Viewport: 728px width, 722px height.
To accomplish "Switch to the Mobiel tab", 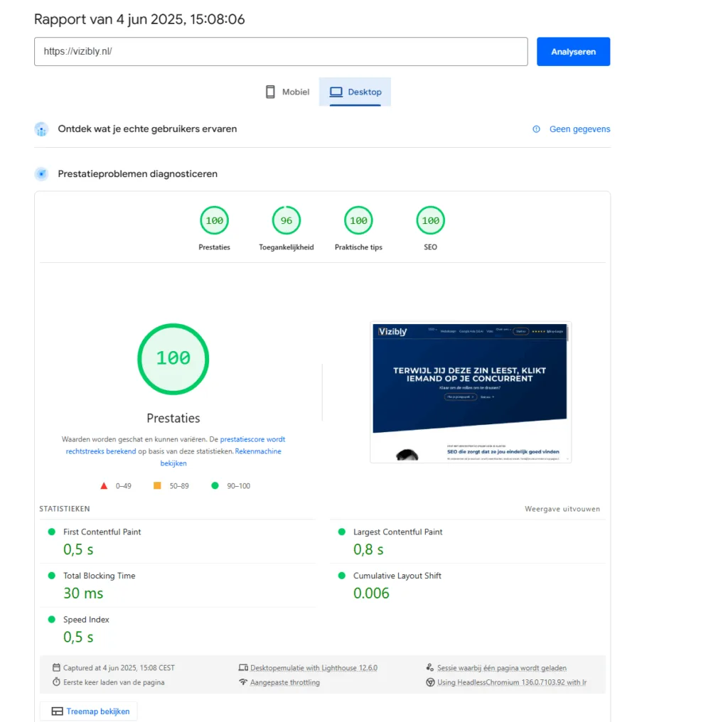I will pos(287,92).
